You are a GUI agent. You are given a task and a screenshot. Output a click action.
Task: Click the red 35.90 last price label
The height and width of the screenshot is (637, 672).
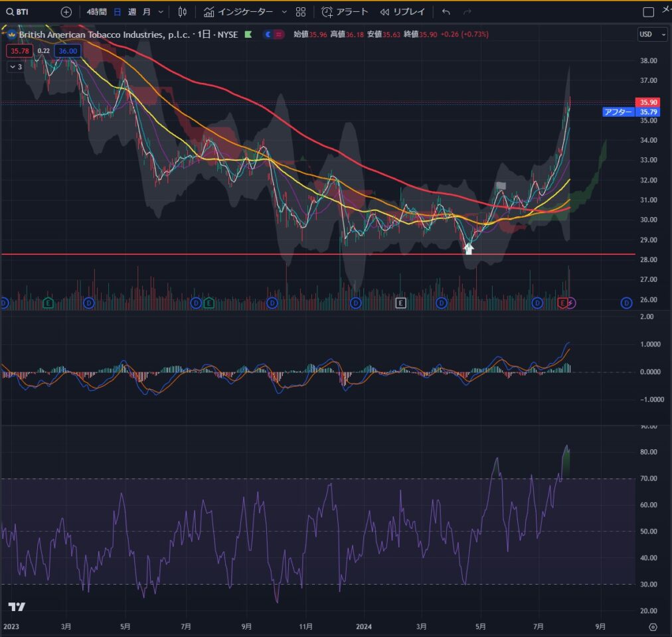click(647, 102)
